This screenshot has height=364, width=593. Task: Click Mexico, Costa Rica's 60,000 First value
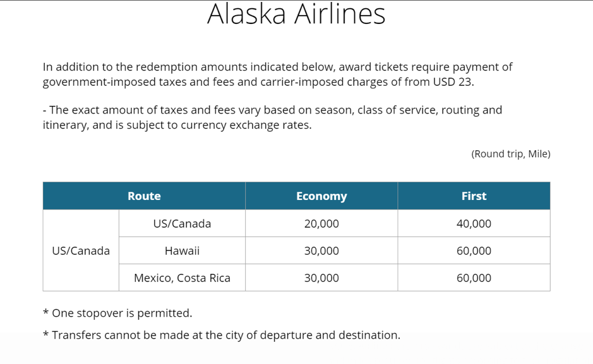tap(474, 278)
